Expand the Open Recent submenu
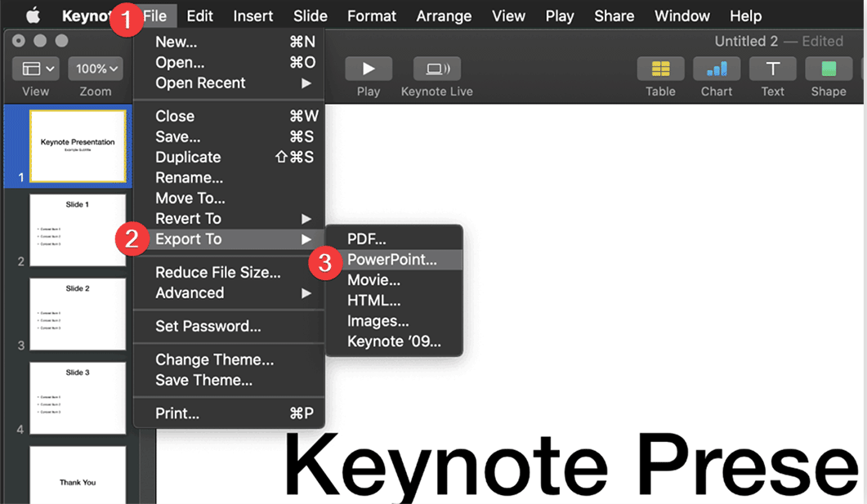Image resolution: width=867 pixels, height=504 pixels. [x=201, y=83]
